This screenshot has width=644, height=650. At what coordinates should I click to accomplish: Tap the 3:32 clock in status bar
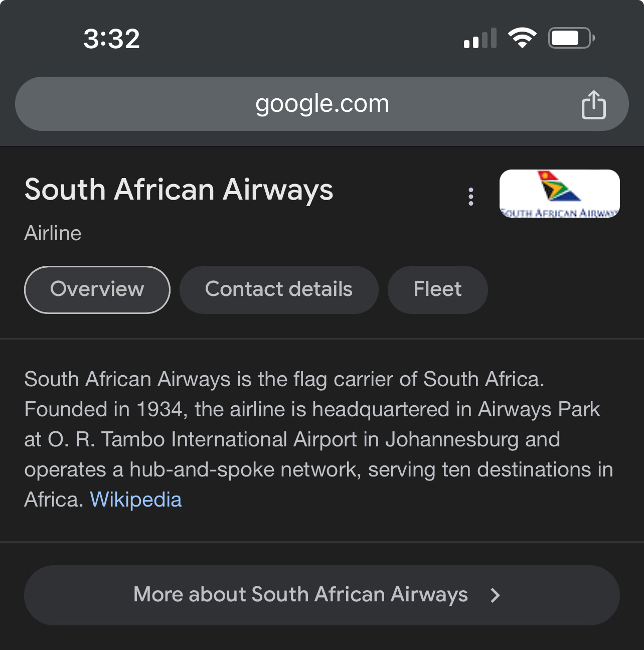point(111,39)
